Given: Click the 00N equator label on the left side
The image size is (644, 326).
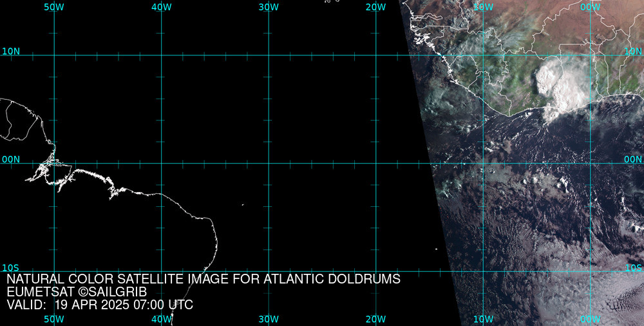Looking at the screenshot, I should (11, 160).
